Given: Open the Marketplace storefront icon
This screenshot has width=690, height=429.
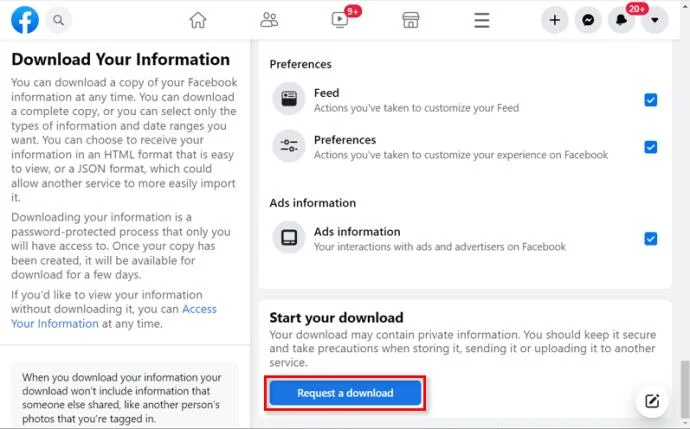Looking at the screenshot, I should pyautogui.click(x=411, y=20).
